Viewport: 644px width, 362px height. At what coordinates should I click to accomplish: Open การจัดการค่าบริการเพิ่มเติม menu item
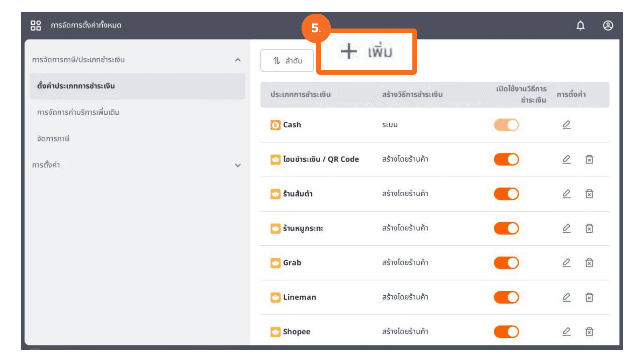pos(78,112)
